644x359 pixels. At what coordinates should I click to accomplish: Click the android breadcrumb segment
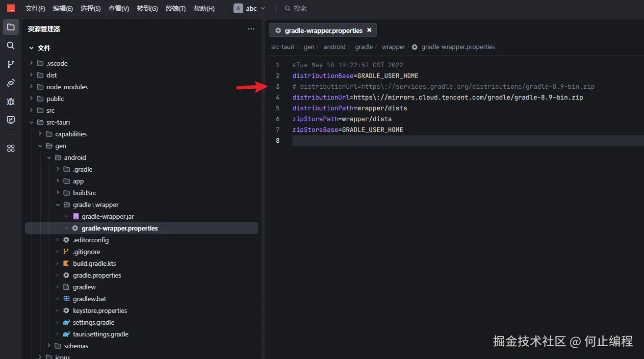point(335,47)
